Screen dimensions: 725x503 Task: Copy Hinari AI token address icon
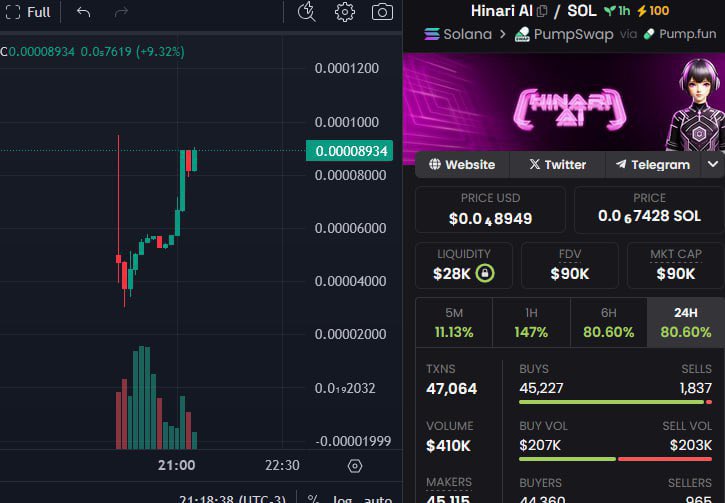tap(542, 11)
